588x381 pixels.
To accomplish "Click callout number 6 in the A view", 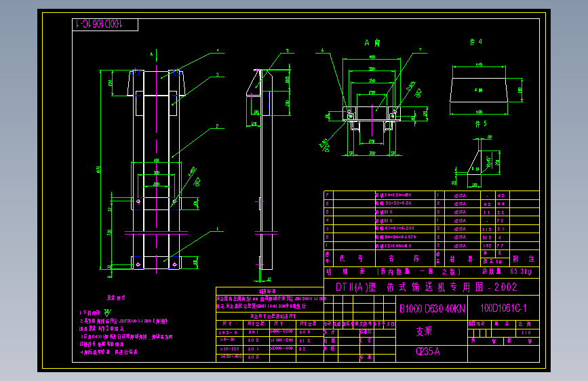I will click(x=322, y=50).
